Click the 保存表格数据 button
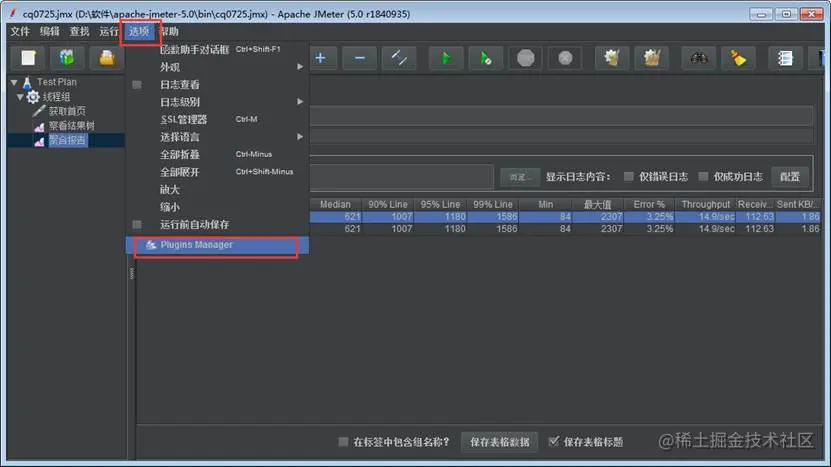The height and width of the screenshot is (467, 831). click(x=499, y=442)
